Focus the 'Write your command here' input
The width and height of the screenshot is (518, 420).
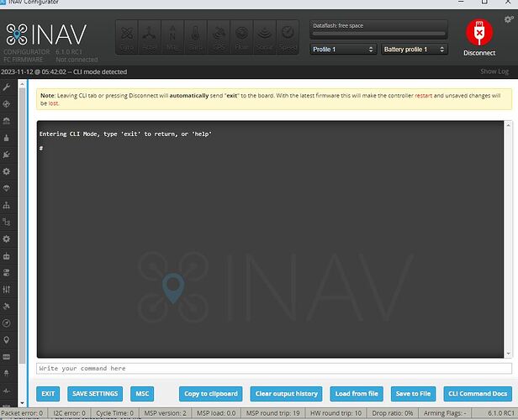coord(274,368)
